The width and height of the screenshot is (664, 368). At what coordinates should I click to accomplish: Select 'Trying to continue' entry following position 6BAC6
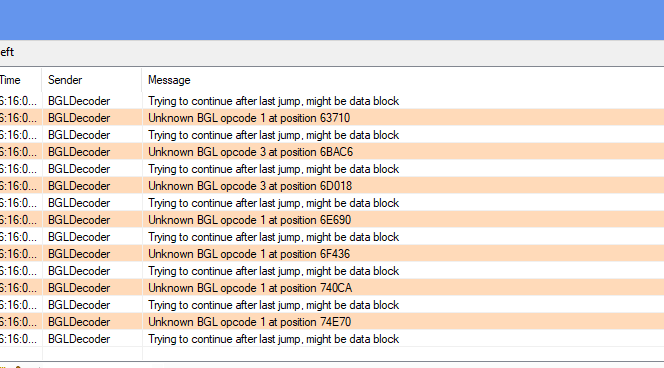click(332, 169)
